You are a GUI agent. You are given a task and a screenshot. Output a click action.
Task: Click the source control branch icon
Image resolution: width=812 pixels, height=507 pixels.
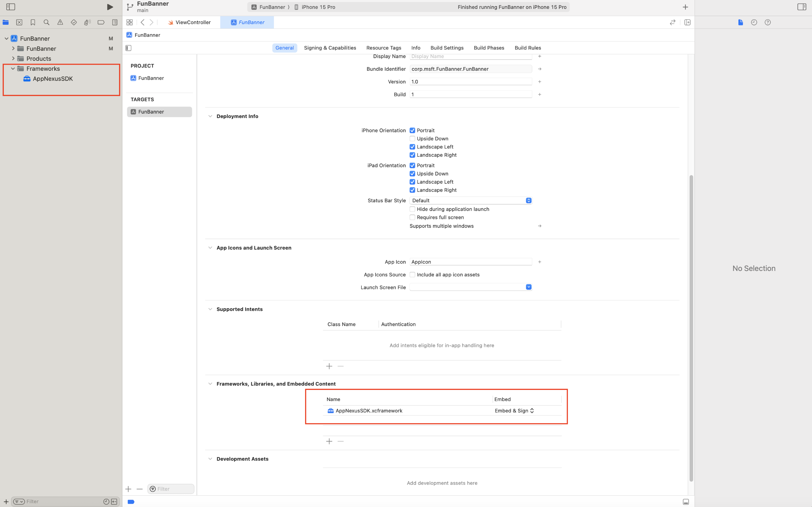click(130, 7)
